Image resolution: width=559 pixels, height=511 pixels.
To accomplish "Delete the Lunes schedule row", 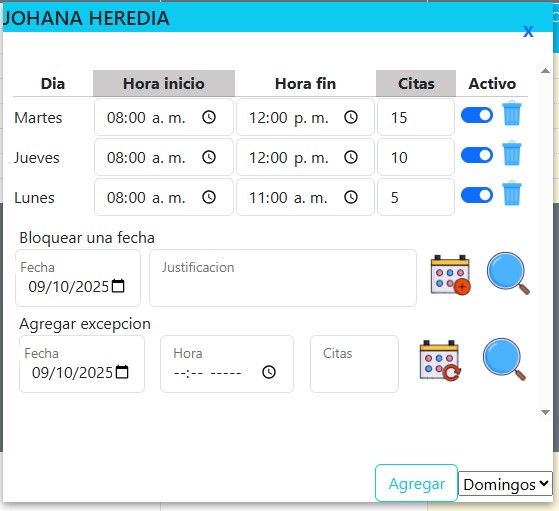I will [x=512, y=193].
